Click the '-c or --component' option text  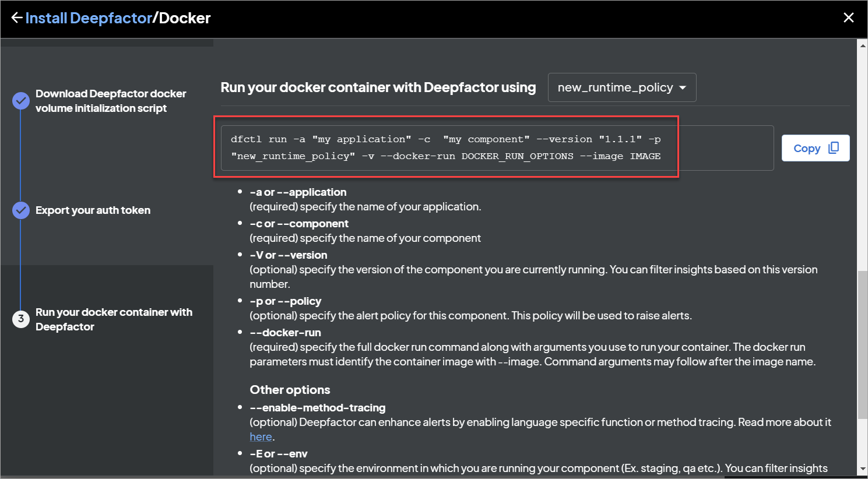click(299, 224)
